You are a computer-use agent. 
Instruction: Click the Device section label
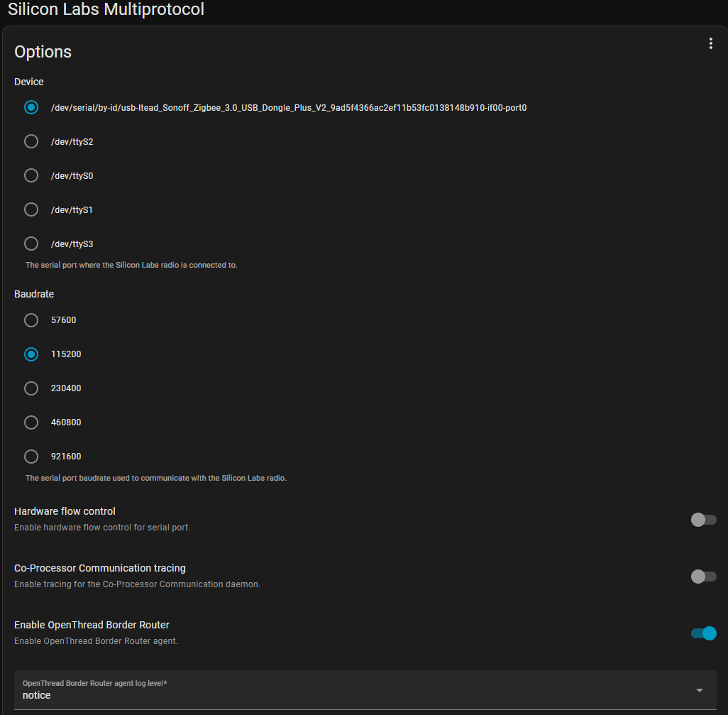(29, 82)
